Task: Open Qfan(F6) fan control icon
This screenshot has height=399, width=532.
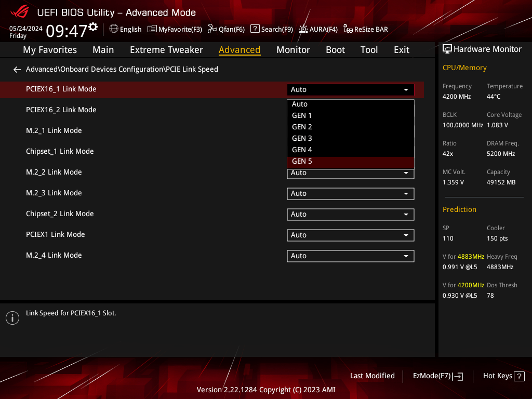Action: click(212, 29)
